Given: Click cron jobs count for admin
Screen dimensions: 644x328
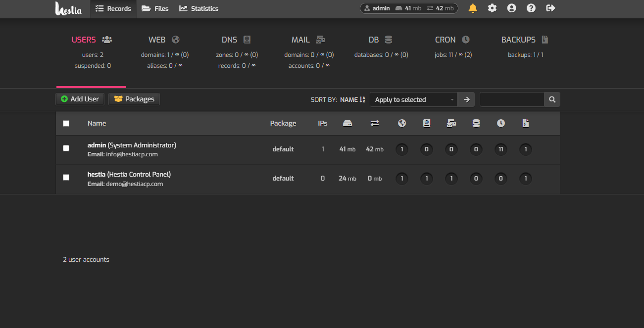Looking at the screenshot, I should 500,149.
